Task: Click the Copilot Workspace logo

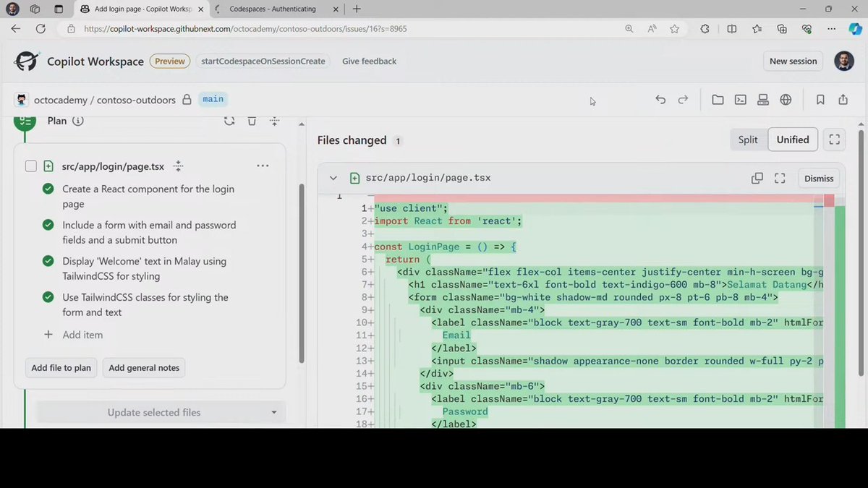Action: (x=27, y=61)
